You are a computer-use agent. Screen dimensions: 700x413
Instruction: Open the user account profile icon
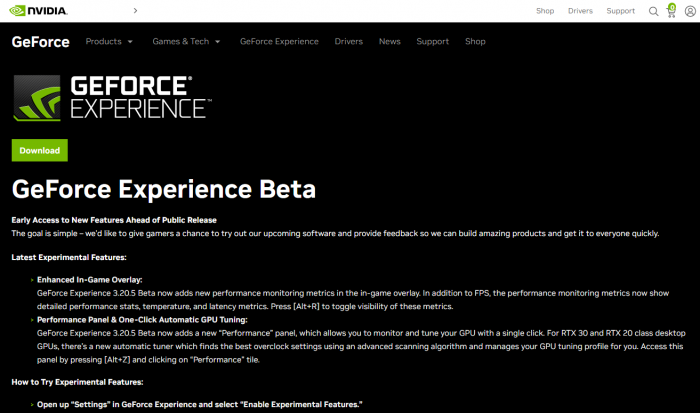tap(690, 11)
